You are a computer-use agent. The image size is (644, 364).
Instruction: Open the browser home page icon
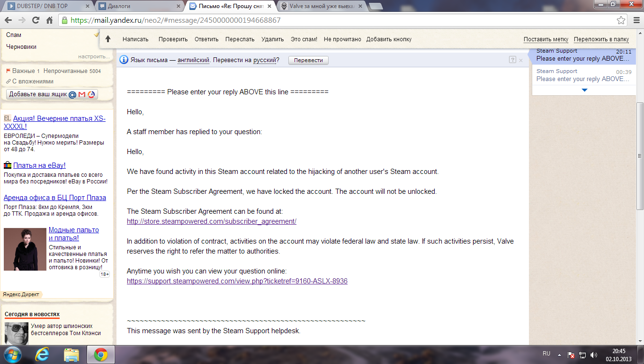tap(49, 20)
